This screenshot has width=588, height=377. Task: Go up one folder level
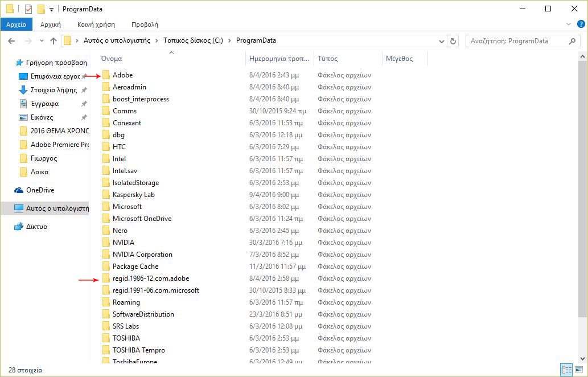pyautogui.click(x=54, y=41)
